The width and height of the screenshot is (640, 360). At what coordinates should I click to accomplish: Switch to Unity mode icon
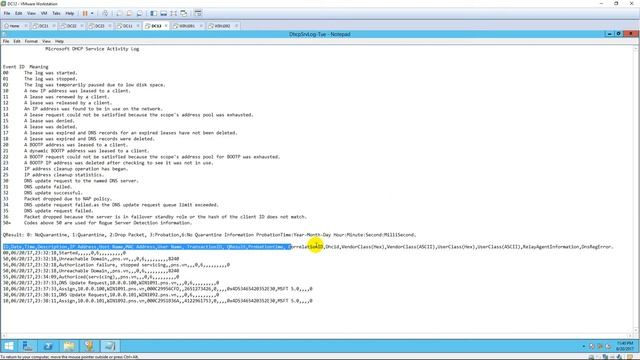point(184,13)
